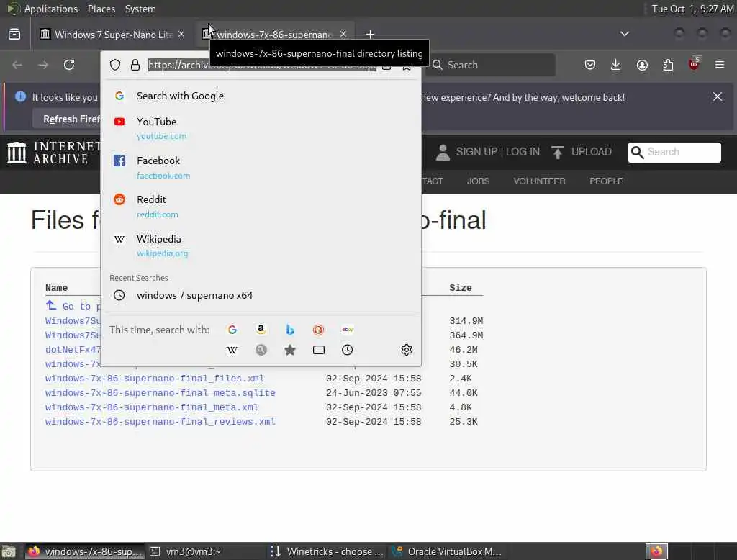This screenshot has height=560, width=737.
Task: Search open tabs icon
Action: pyautogui.click(x=319, y=350)
